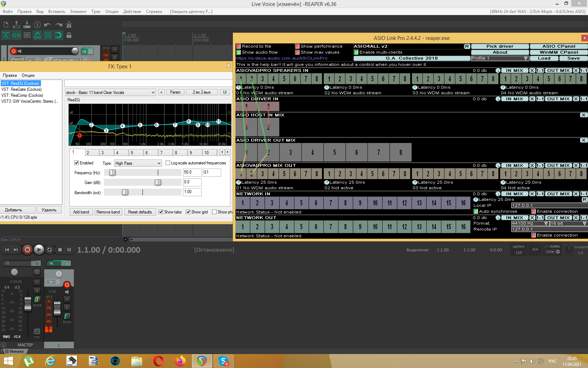Open the 16 bit depth dropdown

569,223
